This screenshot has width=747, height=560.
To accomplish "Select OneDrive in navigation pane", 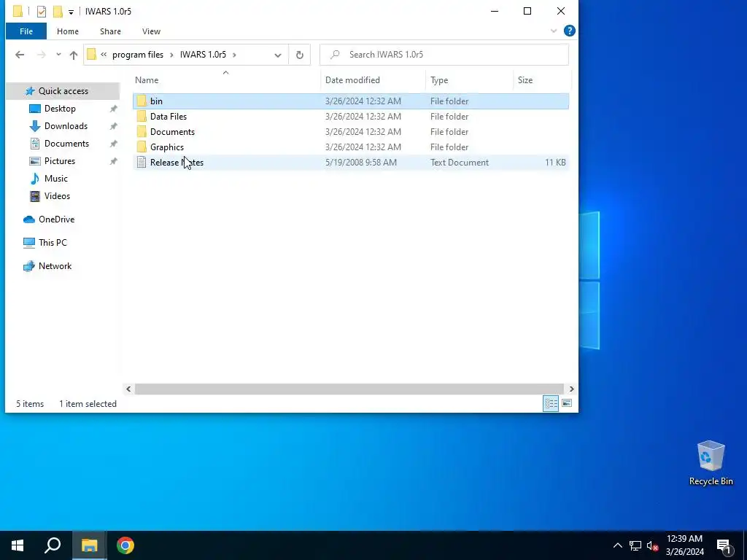I will point(56,219).
